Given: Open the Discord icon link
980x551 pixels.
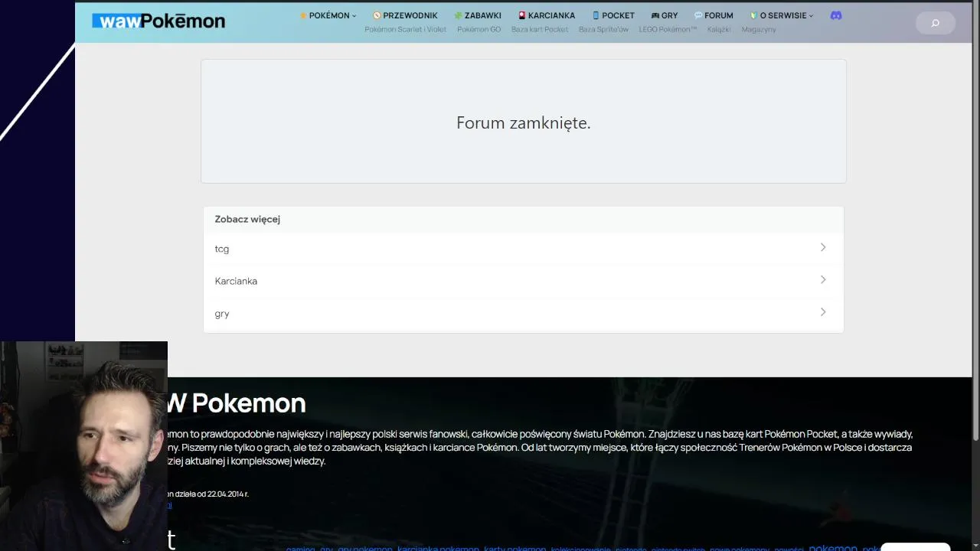Looking at the screenshot, I should pos(836,15).
